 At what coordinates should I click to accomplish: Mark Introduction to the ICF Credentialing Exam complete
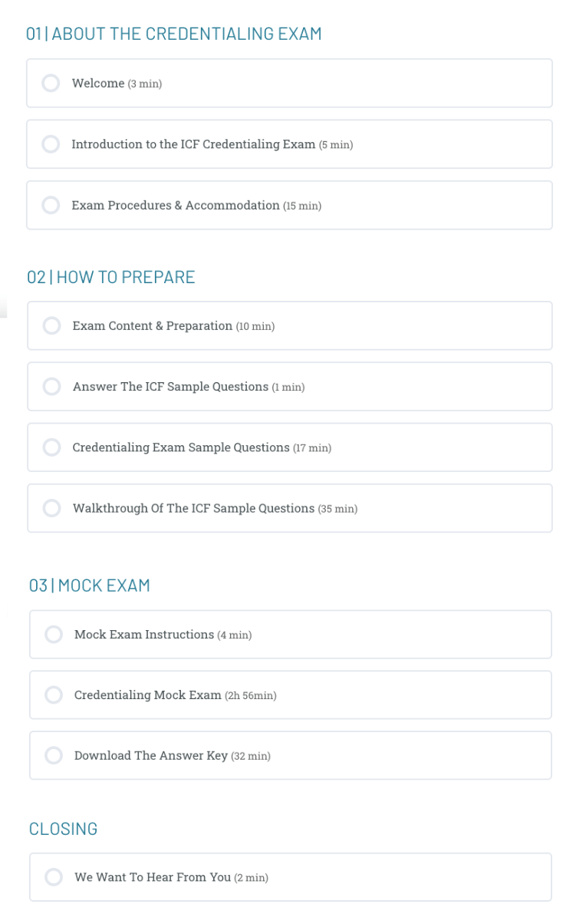[51, 144]
